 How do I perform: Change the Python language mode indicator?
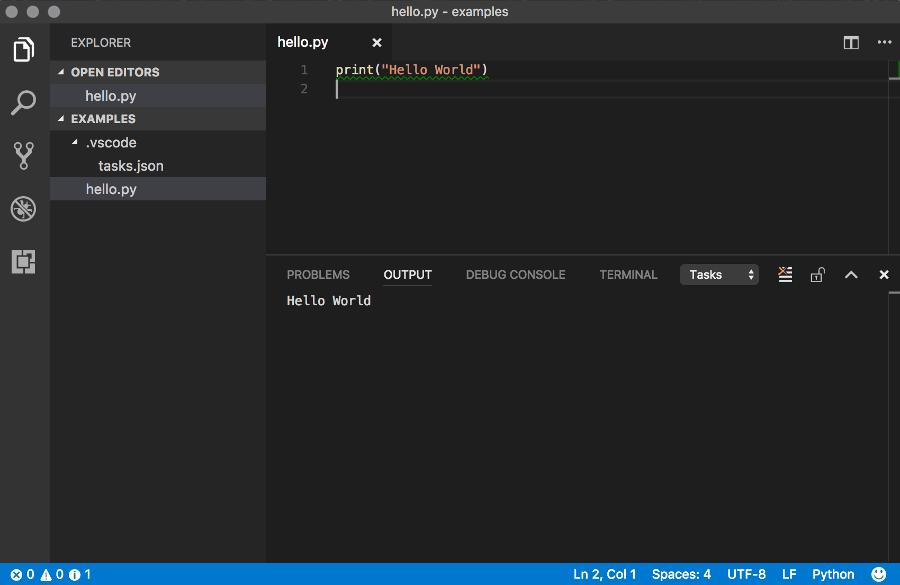tap(833, 574)
